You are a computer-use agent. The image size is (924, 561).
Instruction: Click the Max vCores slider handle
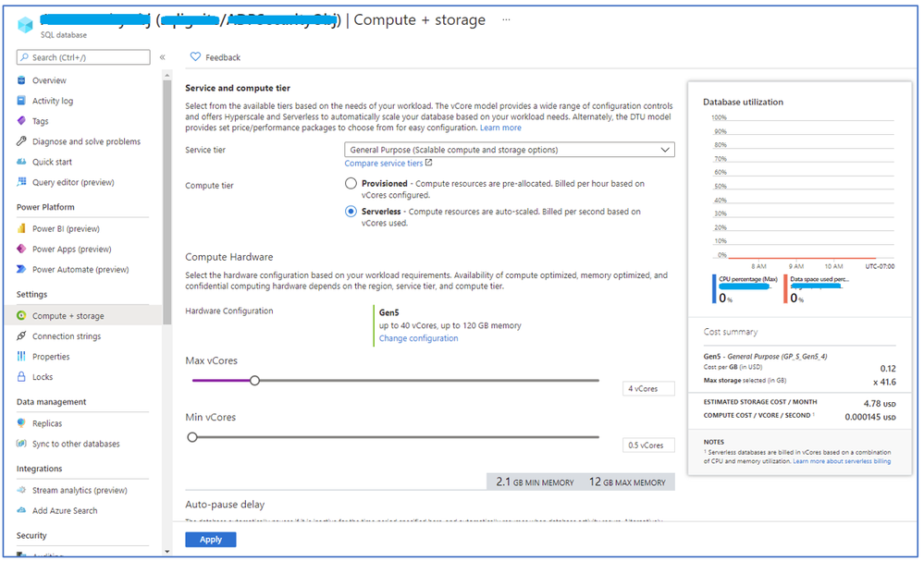coord(254,381)
